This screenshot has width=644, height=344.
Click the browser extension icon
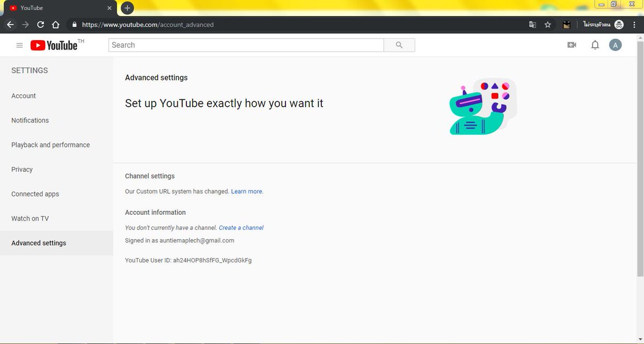click(566, 25)
